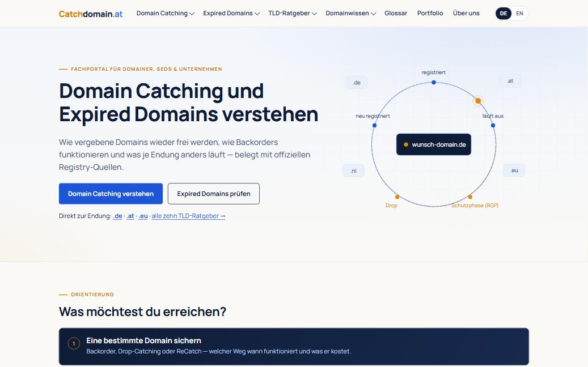Screen dimensions: 588x367
Task: Click the Expired Domains prüfen button
Action: pos(213,194)
